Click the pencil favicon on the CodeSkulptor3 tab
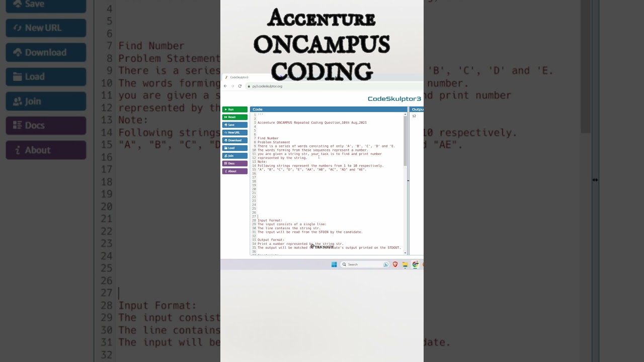Screen dimensions: 644x362 click(x=226, y=77)
